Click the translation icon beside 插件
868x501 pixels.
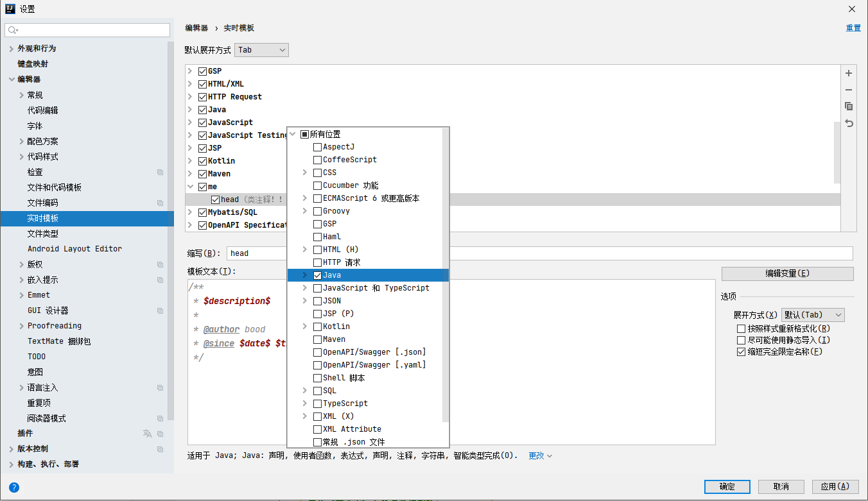(x=148, y=434)
